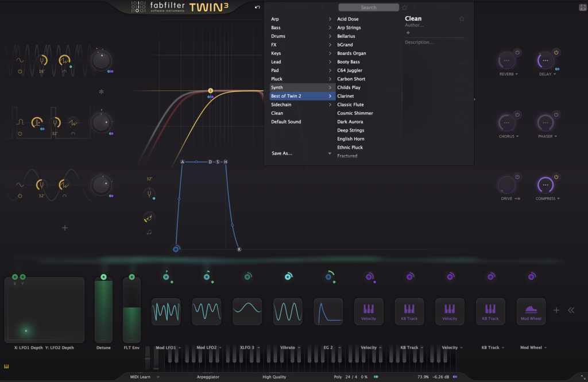
Task: Click the Mod Wheel source icon
Action: (x=531, y=311)
